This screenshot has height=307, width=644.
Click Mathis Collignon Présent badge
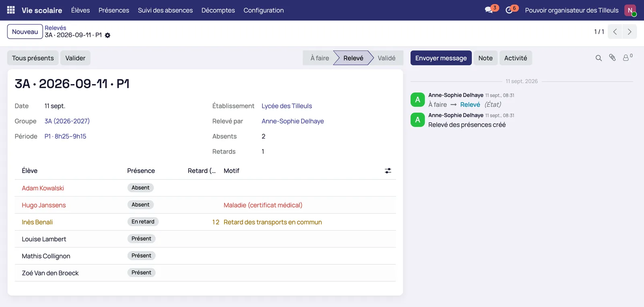(x=141, y=255)
